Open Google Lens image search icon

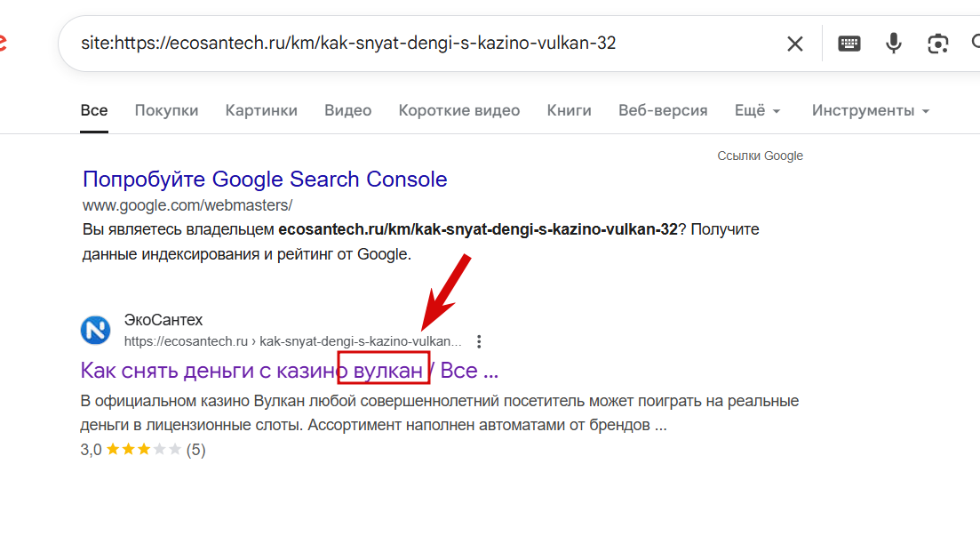pos(937,44)
